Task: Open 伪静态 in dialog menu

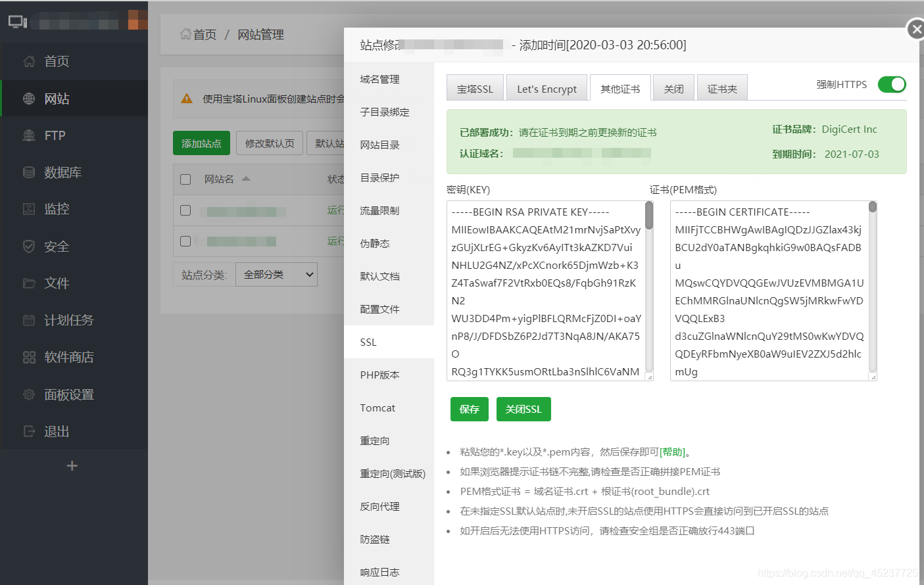Action: click(x=389, y=243)
